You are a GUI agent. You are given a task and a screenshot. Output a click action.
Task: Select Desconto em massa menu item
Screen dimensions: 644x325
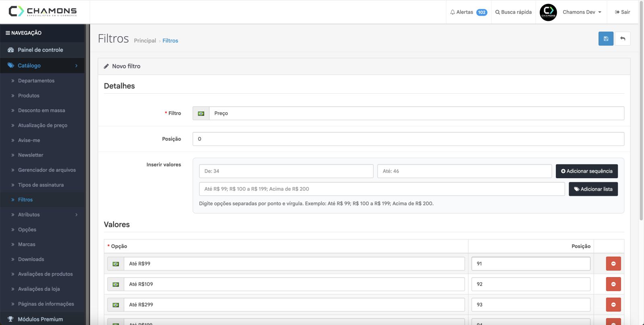pyautogui.click(x=42, y=111)
